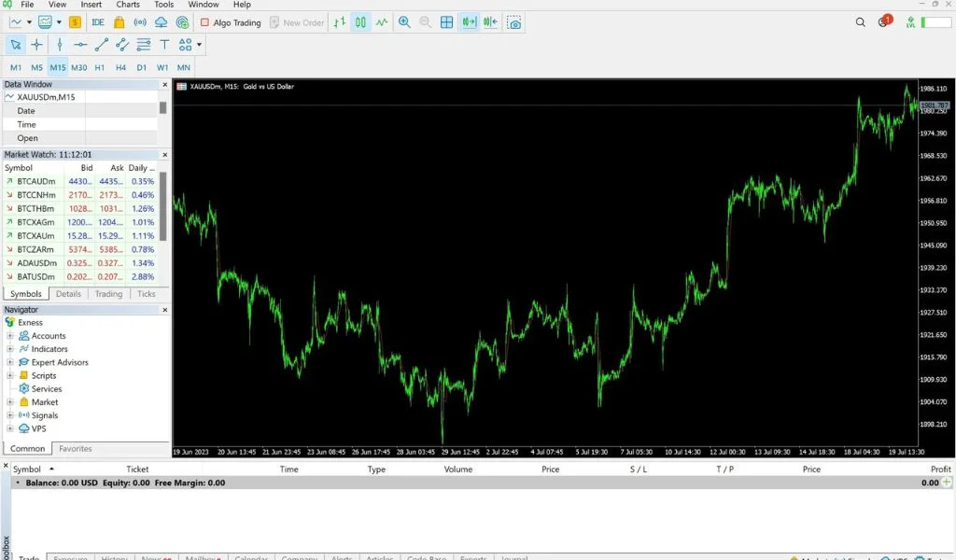Expand the Indicators tree node

tap(10, 349)
